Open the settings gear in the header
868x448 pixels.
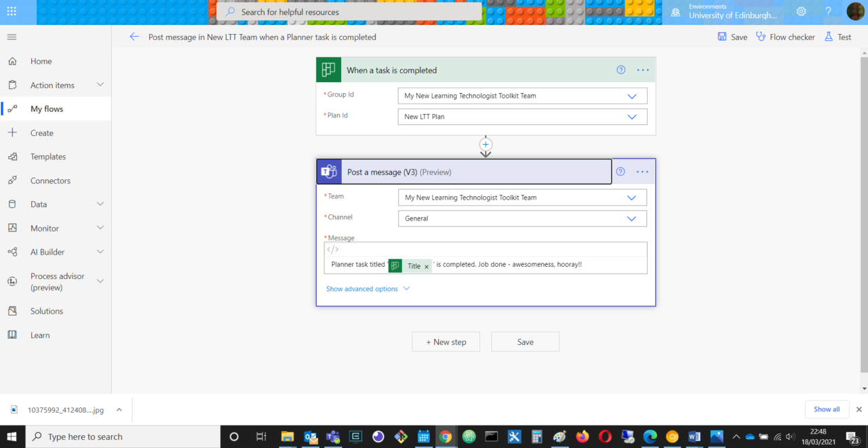[x=801, y=12]
